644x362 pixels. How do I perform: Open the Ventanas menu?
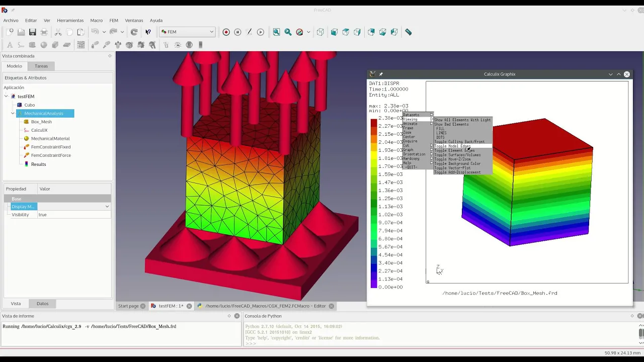click(x=134, y=21)
